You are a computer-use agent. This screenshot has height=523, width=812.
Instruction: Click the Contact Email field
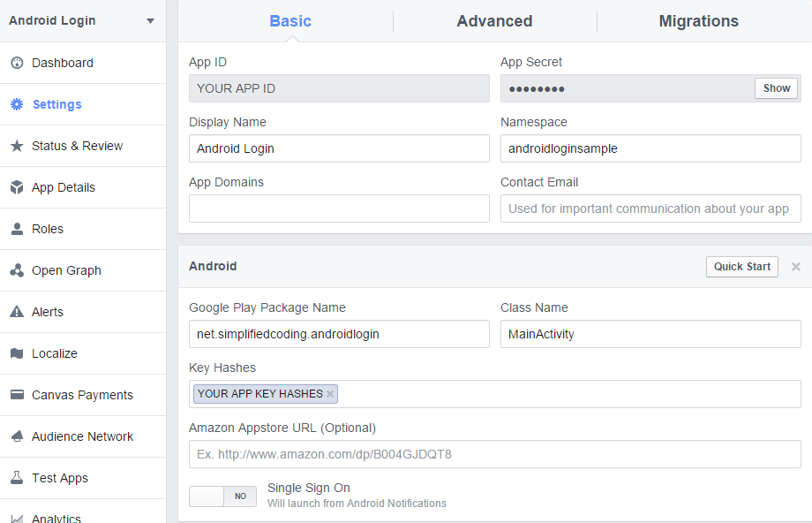[x=650, y=208]
